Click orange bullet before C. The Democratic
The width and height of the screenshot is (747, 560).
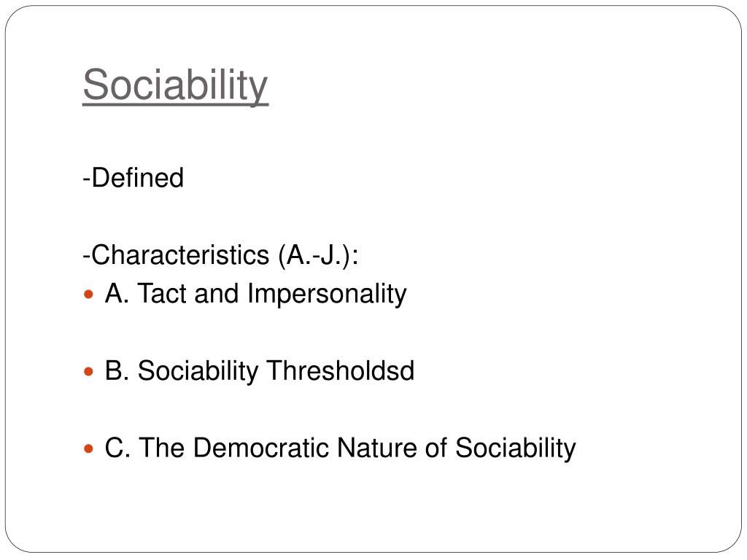pos(88,448)
